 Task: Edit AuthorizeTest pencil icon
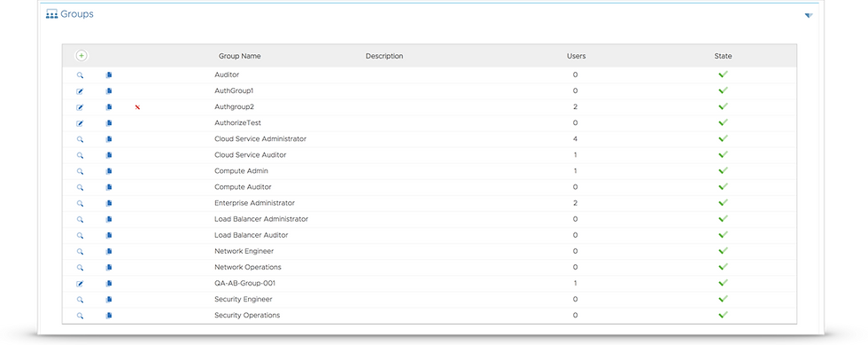(x=80, y=123)
